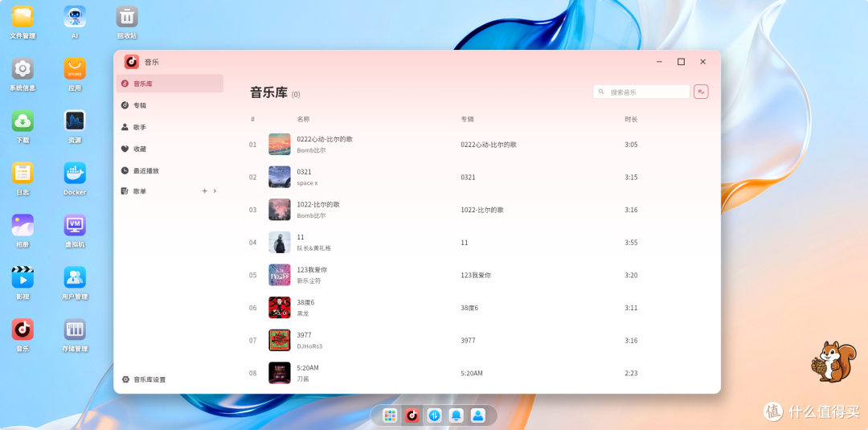Click the artist name 黑龙

tap(303, 313)
